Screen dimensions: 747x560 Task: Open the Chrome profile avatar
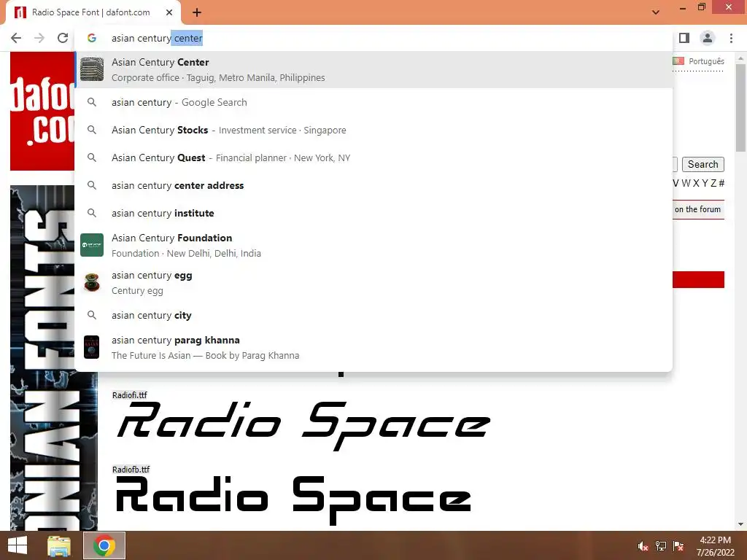[708, 38]
